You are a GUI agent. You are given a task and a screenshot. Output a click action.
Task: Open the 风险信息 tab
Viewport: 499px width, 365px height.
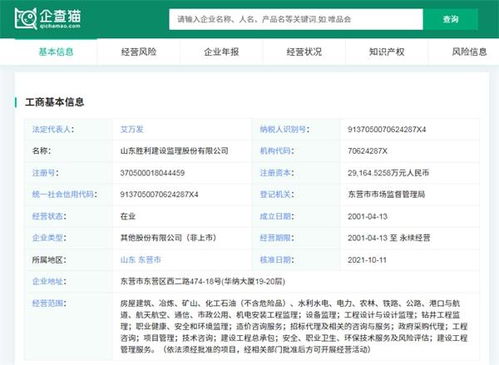coord(469,52)
